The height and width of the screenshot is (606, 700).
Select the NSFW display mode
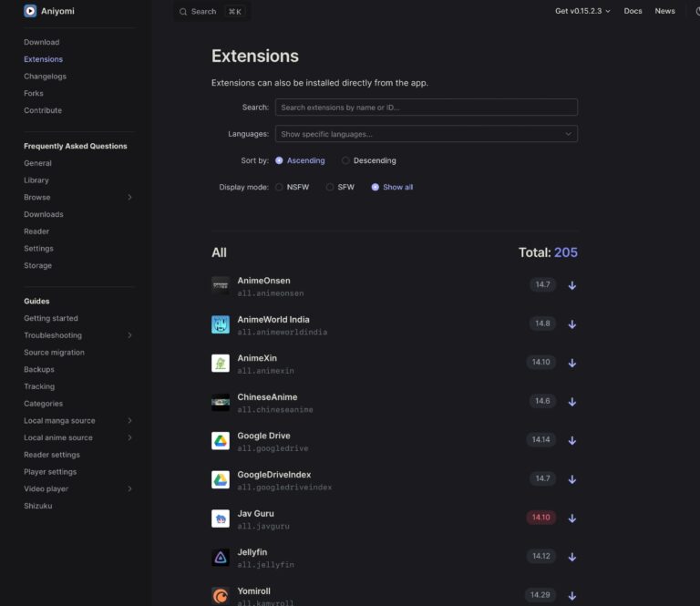click(279, 187)
